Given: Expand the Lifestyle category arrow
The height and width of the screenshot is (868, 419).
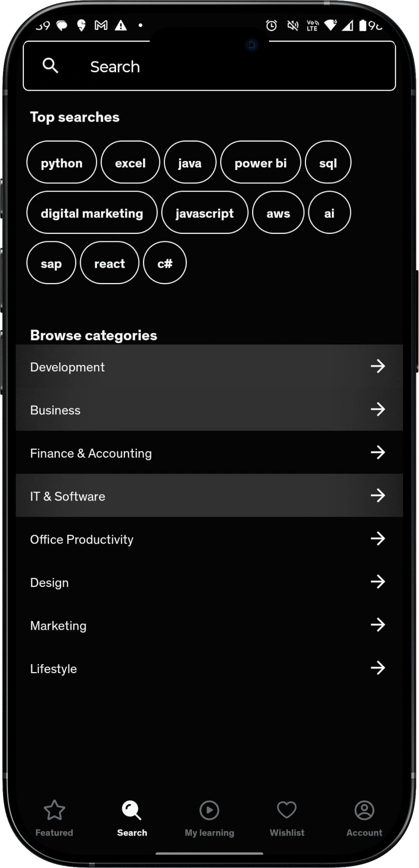Looking at the screenshot, I should (x=378, y=668).
